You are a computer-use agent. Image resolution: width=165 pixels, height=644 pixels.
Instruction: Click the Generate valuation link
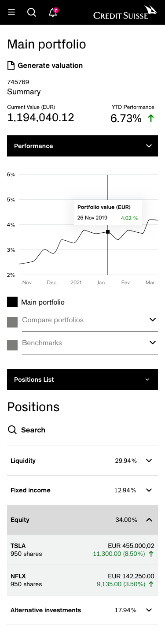click(x=50, y=65)
